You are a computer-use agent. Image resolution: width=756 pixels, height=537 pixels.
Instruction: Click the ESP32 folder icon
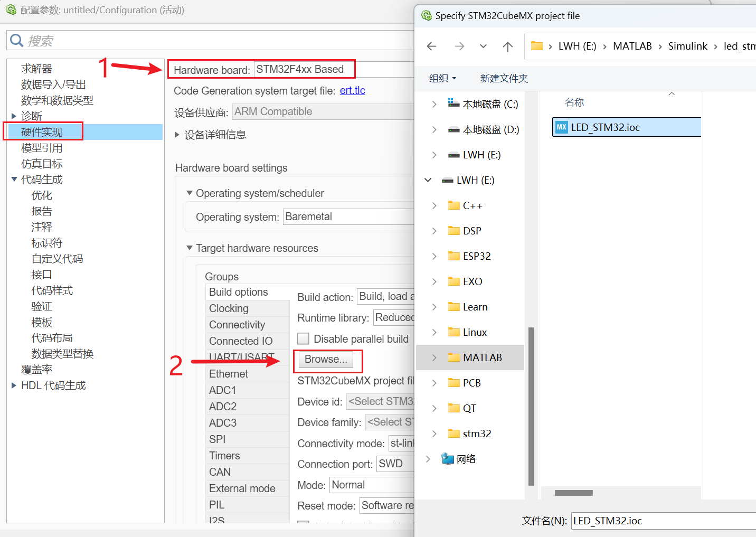(x=453, y=256)
